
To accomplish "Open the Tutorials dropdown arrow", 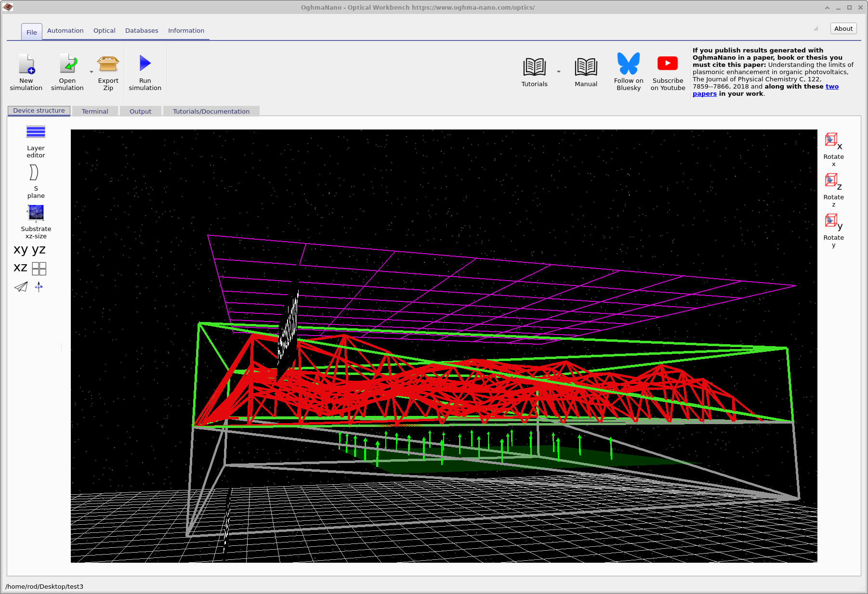I will pos(558,71).
